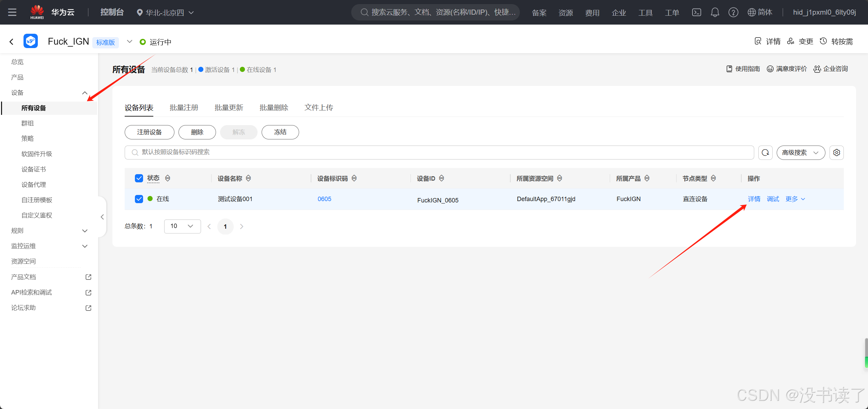Open table column settings gear icon
Screen dimensions: 868x409
coord(836,152)
